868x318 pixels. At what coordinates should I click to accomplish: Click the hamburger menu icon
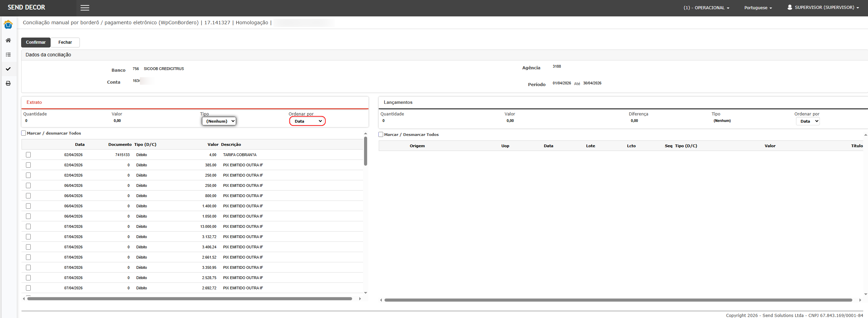coord(85,8)
